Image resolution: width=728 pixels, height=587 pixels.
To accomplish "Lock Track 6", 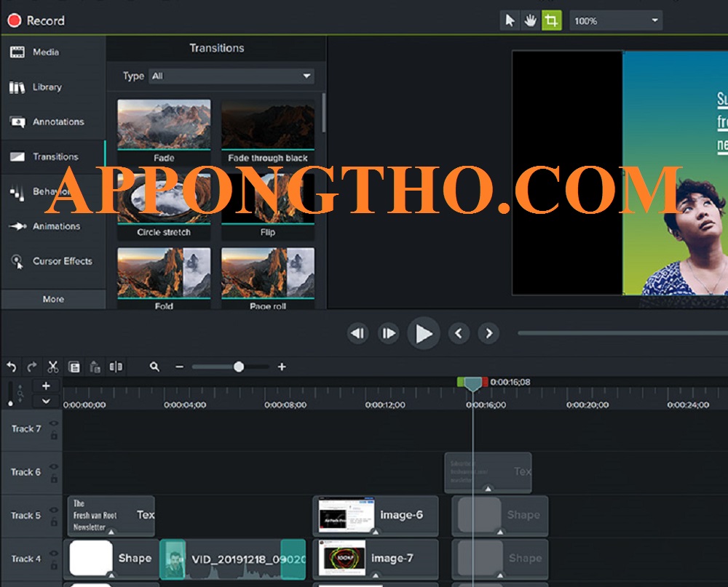I will pos(55,478).
